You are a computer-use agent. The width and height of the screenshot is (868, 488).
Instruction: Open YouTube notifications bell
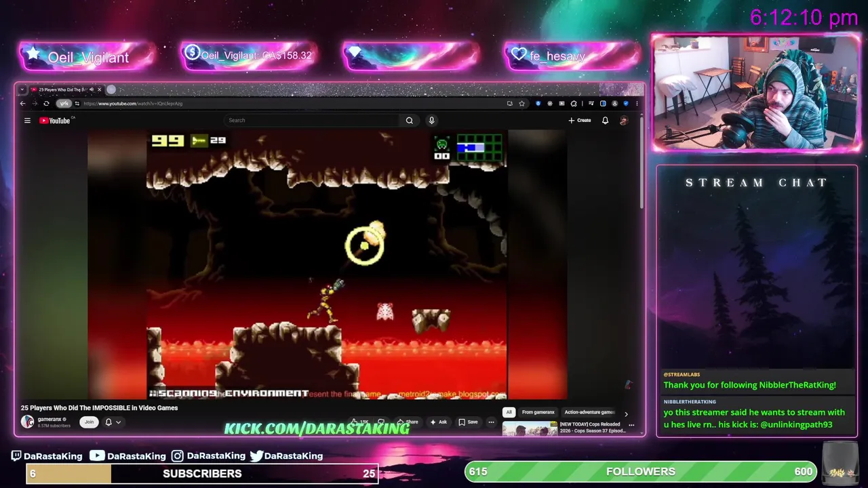pyautogui.click(x=605, y=121)
